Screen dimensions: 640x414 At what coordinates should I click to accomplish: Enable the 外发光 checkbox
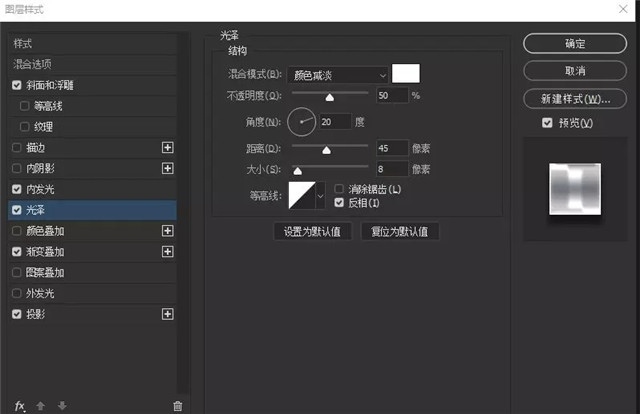point(17,293)
